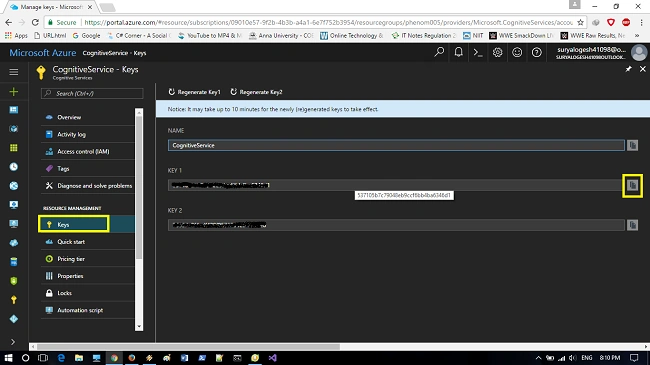Expand the left sidebar chevron at bottom

13,342
